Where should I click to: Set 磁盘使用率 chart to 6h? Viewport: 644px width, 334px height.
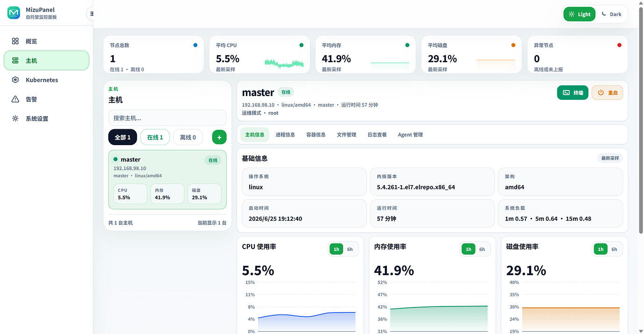(614, 249)
